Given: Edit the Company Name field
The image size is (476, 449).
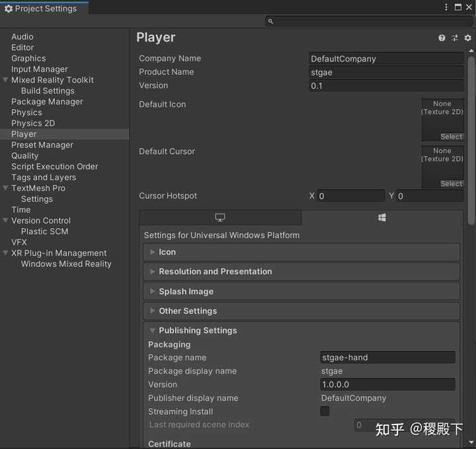Looking at the screenshot, I should tap(386, 59).
